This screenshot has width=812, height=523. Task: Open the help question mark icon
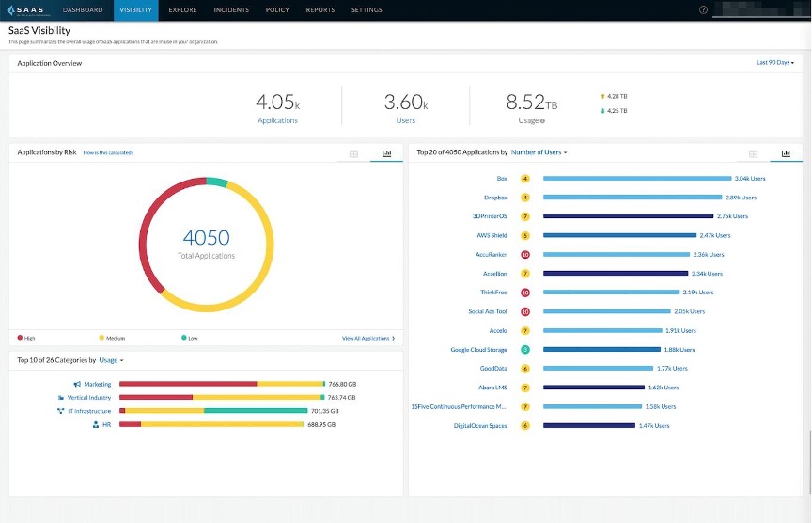point(703,9)
